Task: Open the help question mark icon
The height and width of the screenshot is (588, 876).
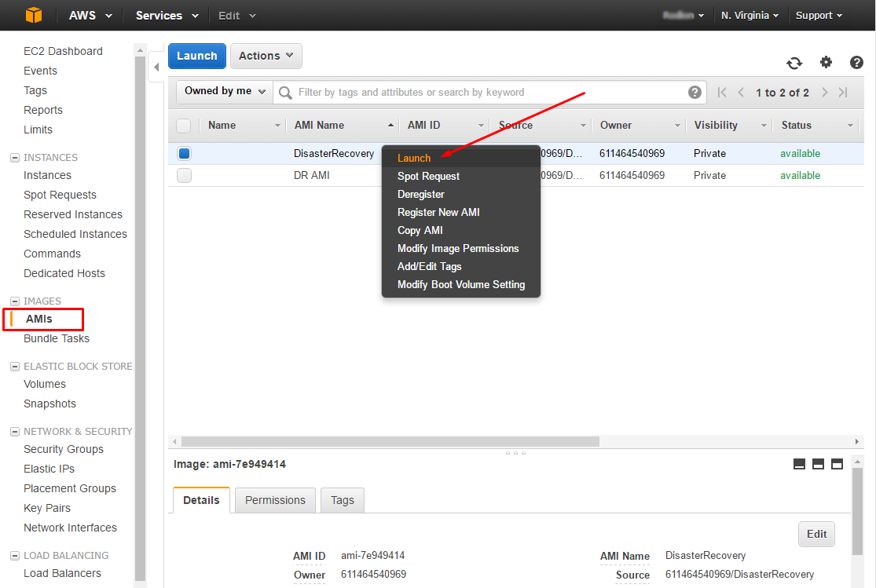Action: click(856, 62)
